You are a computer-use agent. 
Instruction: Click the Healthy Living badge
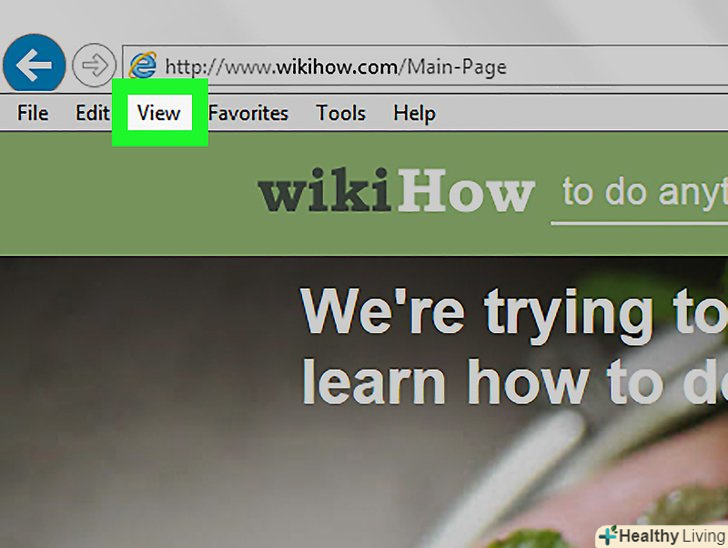663,536
